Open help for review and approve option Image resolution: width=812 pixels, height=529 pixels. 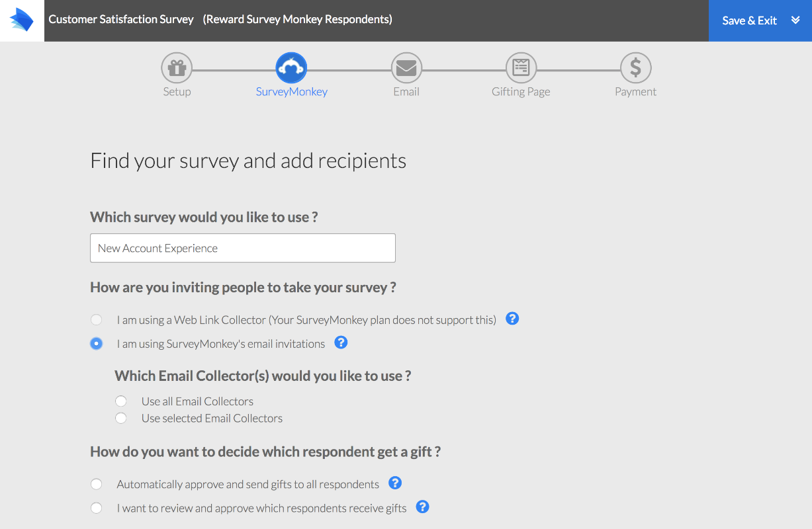coord(422,507)
